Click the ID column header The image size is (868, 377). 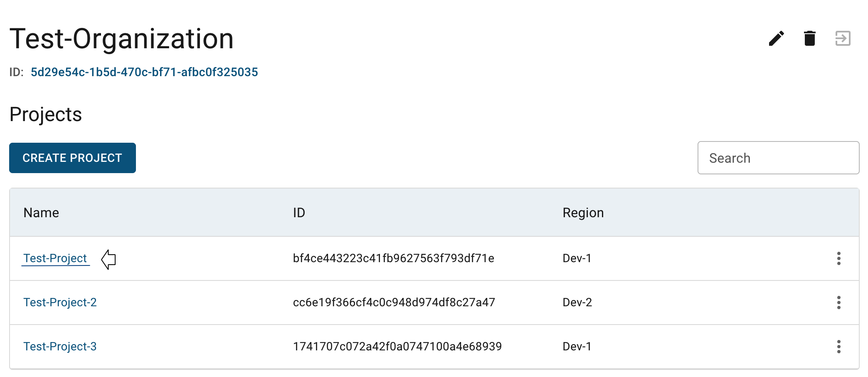(x=299, y=213)
